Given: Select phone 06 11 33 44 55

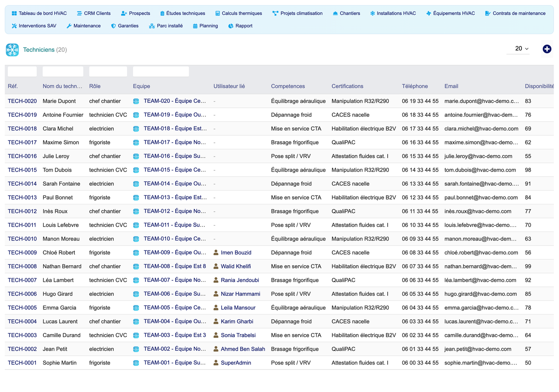Looking at the screenshot, I should (x=420, y=211).
